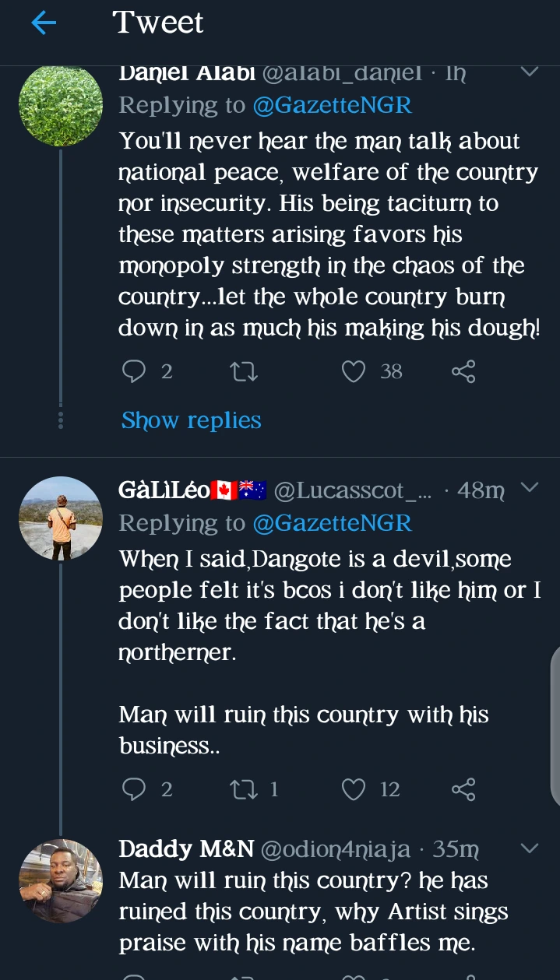Screen dimensions: 560x980
Task: Like Daniel Alabi's tweet with 38 likes
Action: (354, 372)
